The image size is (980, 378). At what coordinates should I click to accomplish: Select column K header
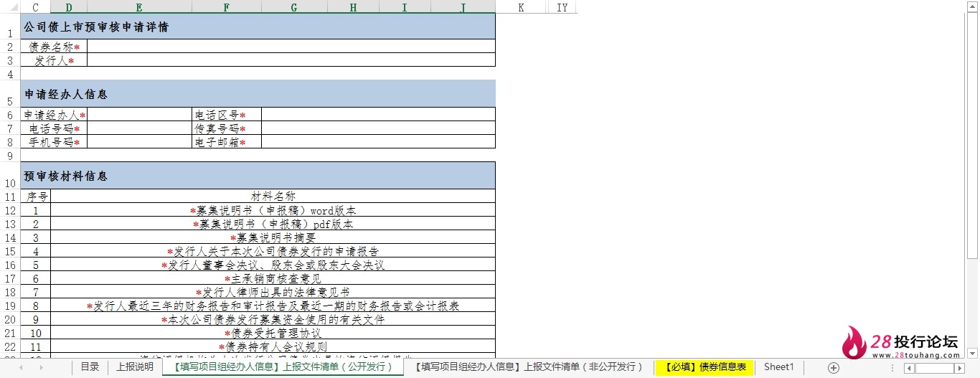click(521, 7)
